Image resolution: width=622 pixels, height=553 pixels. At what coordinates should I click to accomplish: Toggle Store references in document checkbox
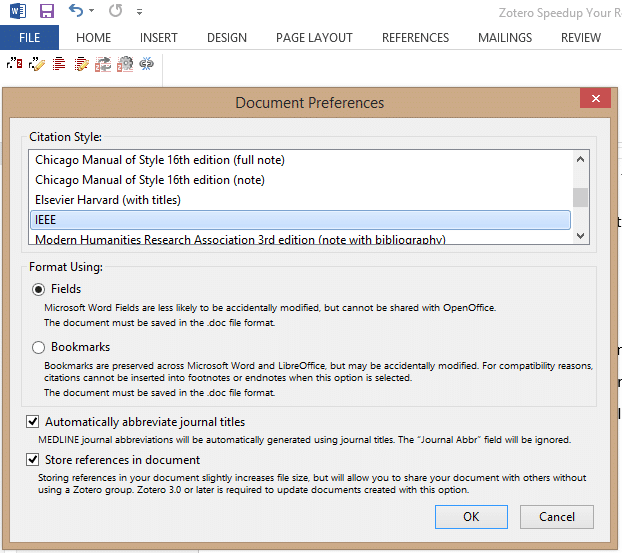(33, 460)
